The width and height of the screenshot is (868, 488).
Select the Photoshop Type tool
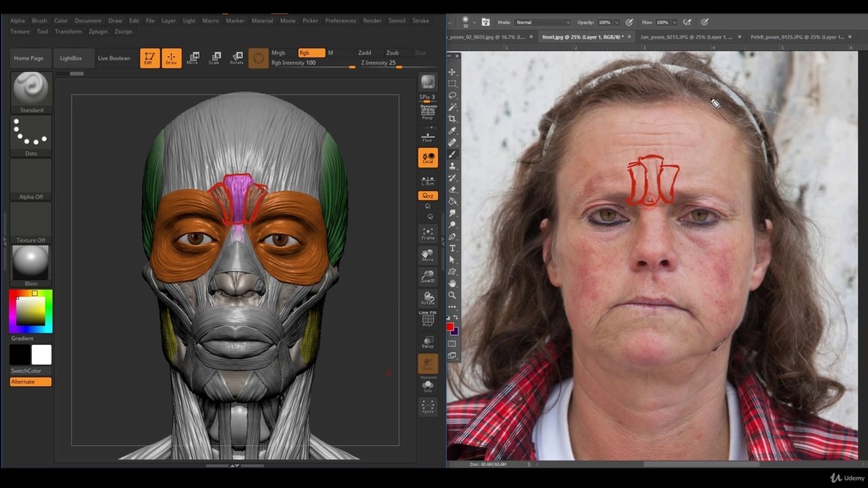452,248
